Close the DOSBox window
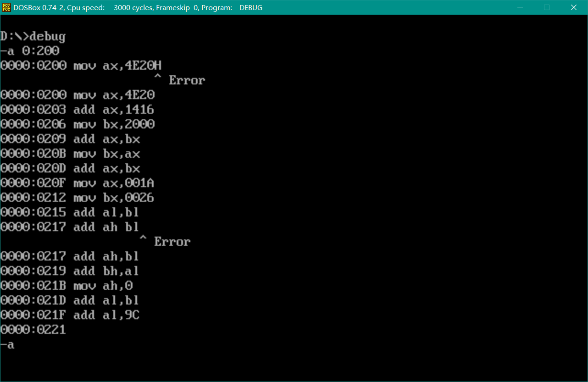The image size is (588, 382). 574,7
